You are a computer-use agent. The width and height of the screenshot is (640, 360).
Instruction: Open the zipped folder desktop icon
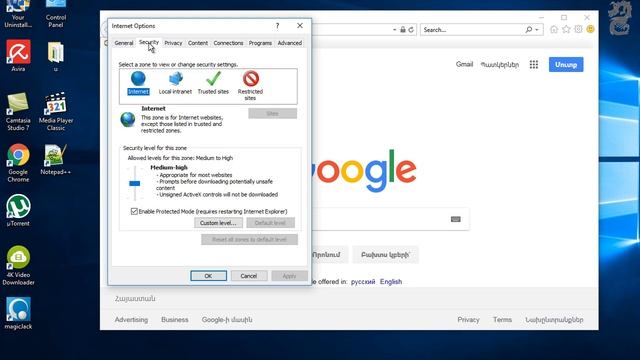pos(56,55)
